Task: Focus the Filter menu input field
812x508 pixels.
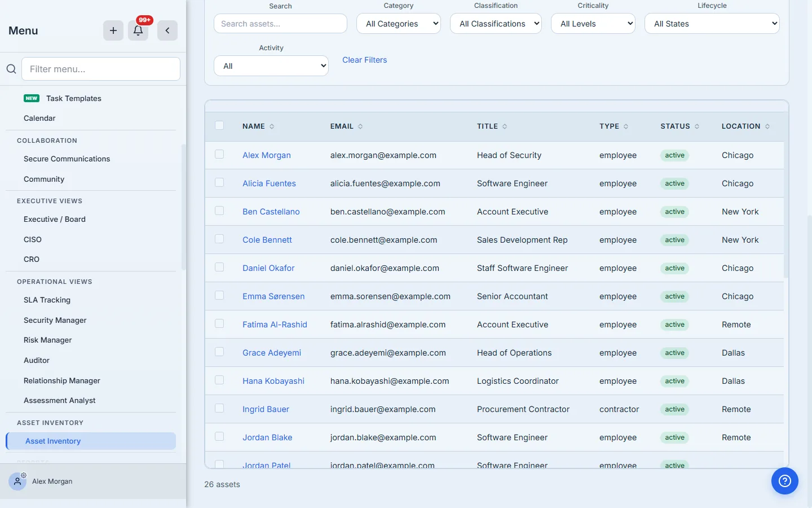Action: (x=101, y=69)
